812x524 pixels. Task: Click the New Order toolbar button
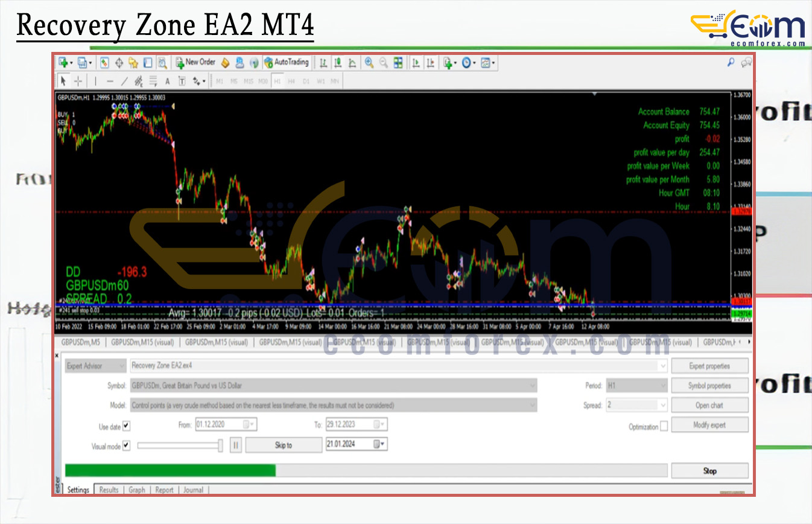coord(195,62)
